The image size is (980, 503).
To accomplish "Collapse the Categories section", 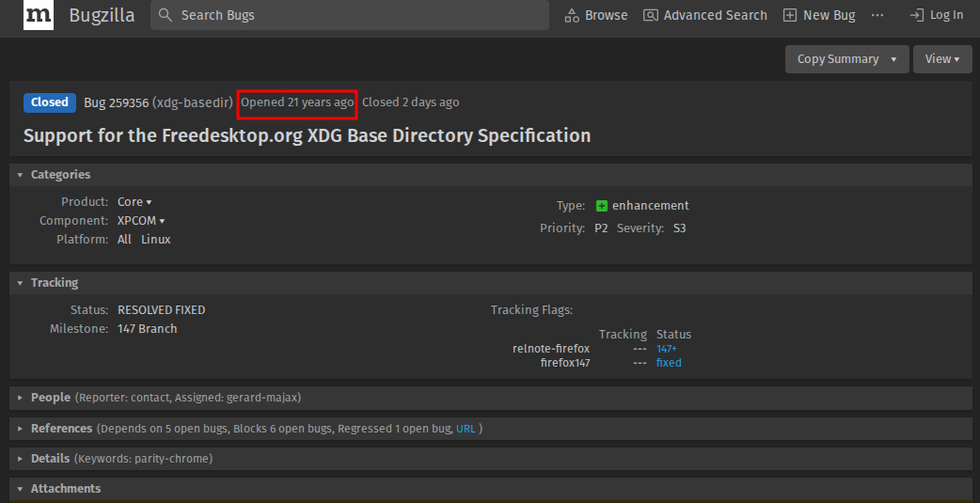I will [x=21, y=175].
